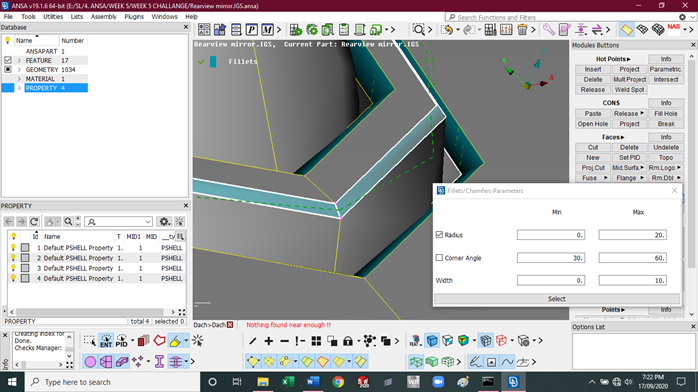698x392 pixels.
Task: Open the Plugins menu
Action: click(x=134, y=16)
